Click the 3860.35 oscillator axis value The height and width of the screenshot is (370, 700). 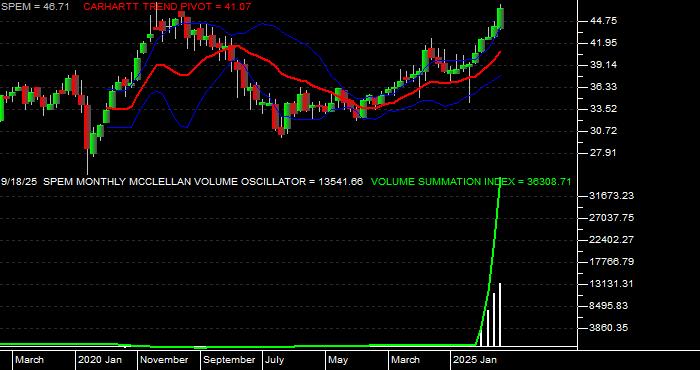pos(608,328)
